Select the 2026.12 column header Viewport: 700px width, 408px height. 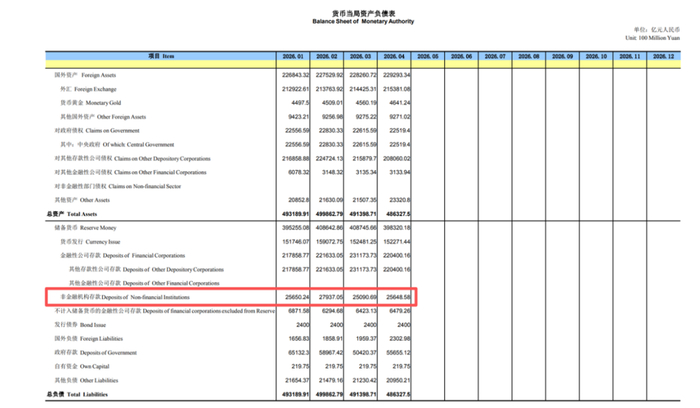click(x=663, y=56)
